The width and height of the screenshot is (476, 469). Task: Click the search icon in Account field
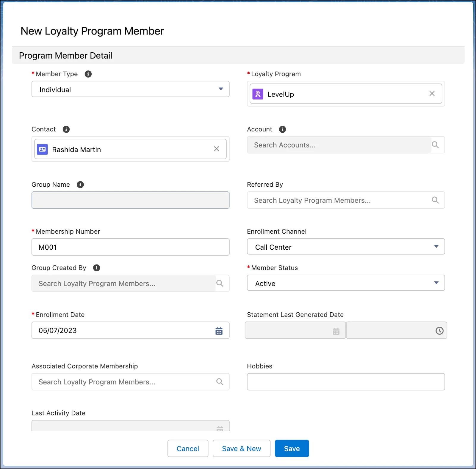(435, 145)
